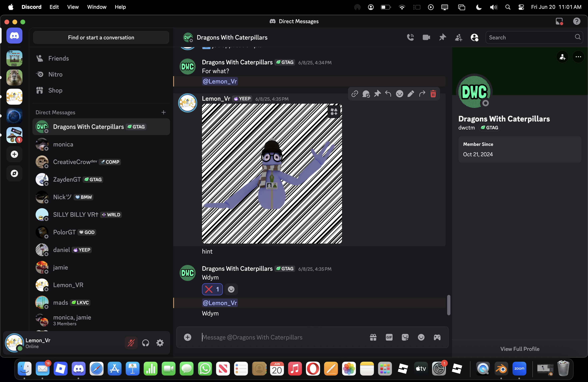Viewport: 588px width, 382px height.
Task: Open the striped character image attachment
Action: point(272,173)
